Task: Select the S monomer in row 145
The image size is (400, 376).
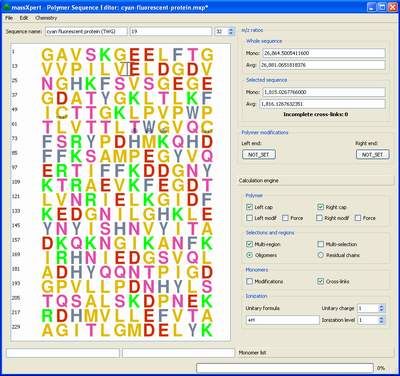Action: tap(105, 229)
